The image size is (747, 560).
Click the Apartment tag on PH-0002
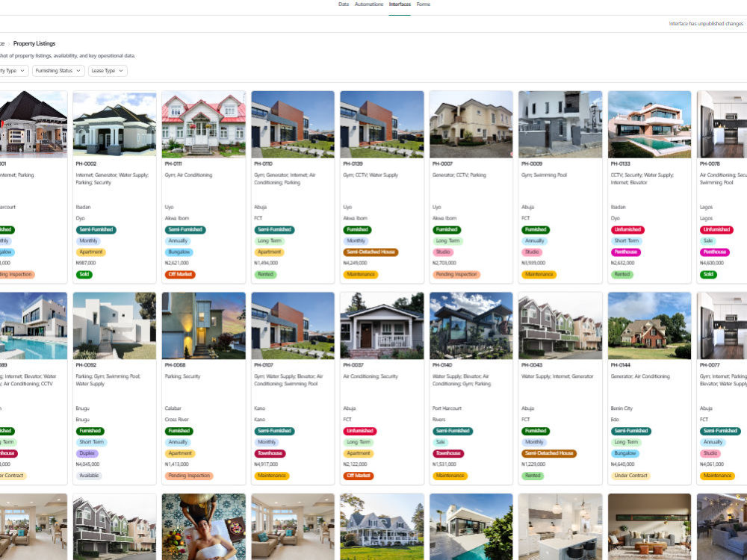point(91,252)
